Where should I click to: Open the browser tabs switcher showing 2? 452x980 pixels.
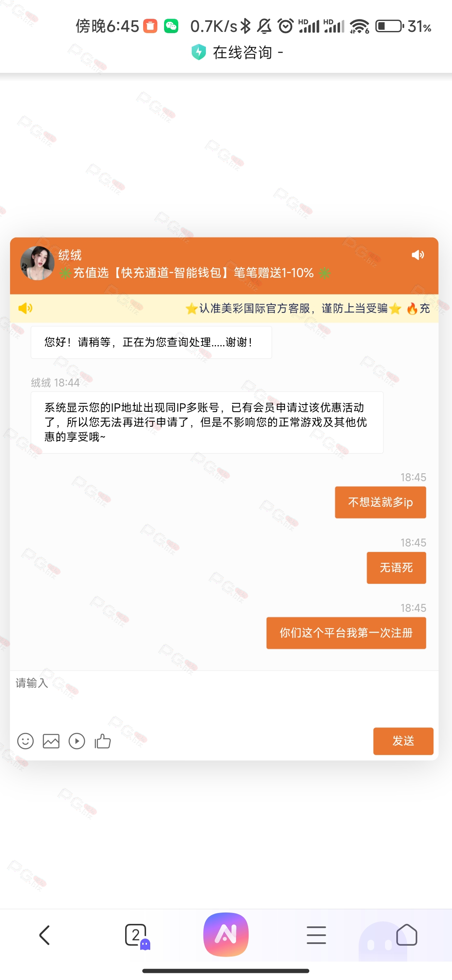[136, 936]
